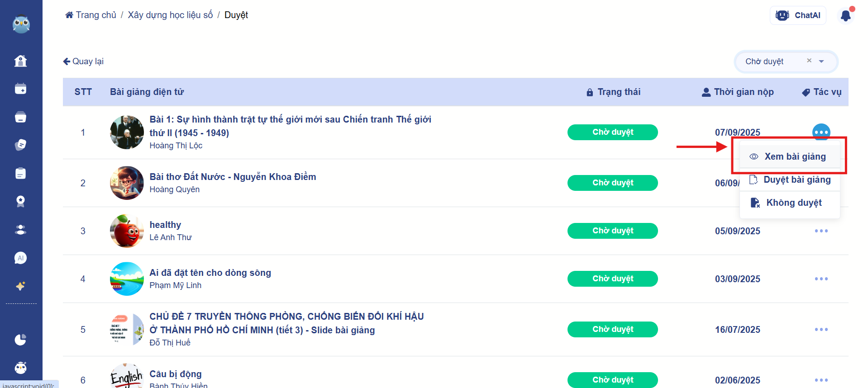Screen dimensions: 868x388
Task: Open the home icon in the sidebar
Action: tap(21, 61)
